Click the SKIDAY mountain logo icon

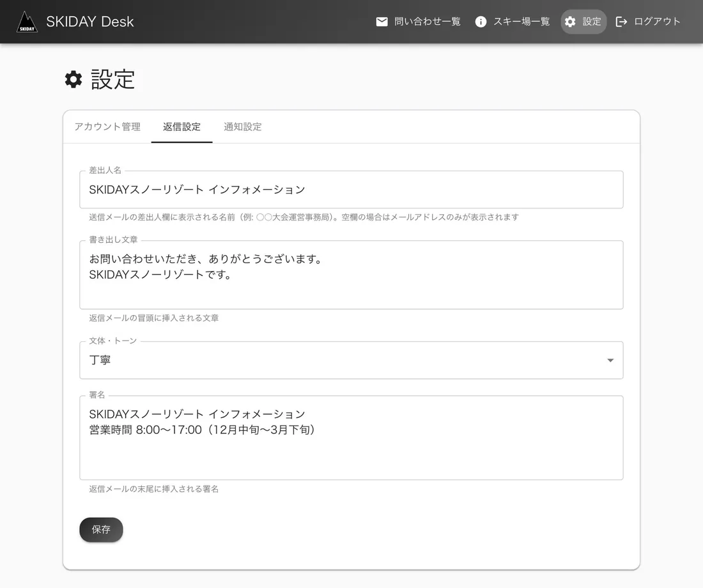click(x=27, y=22)
